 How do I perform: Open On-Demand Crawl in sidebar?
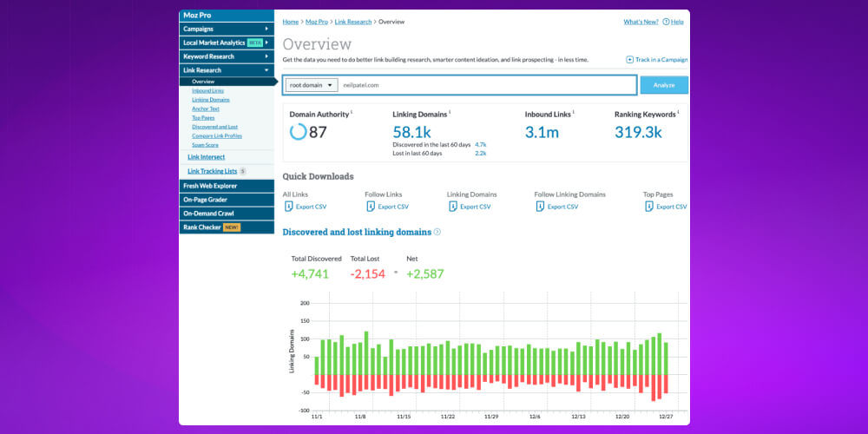227,214
